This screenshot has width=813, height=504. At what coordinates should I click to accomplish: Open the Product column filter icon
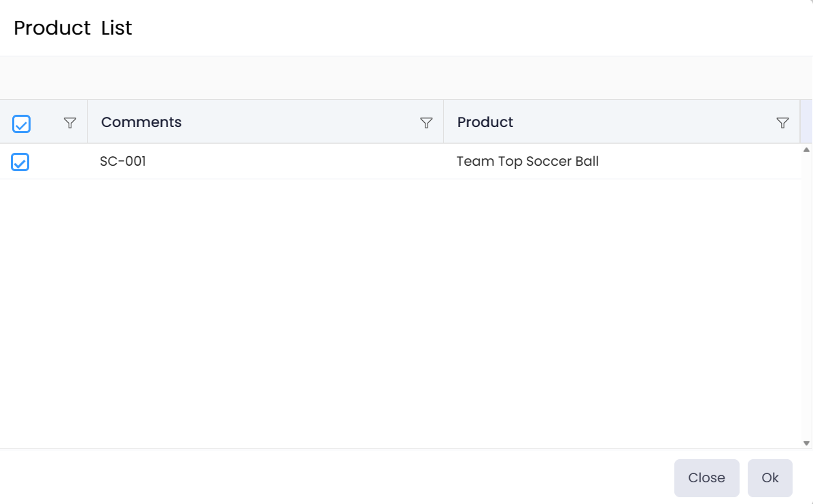[782, 123]
